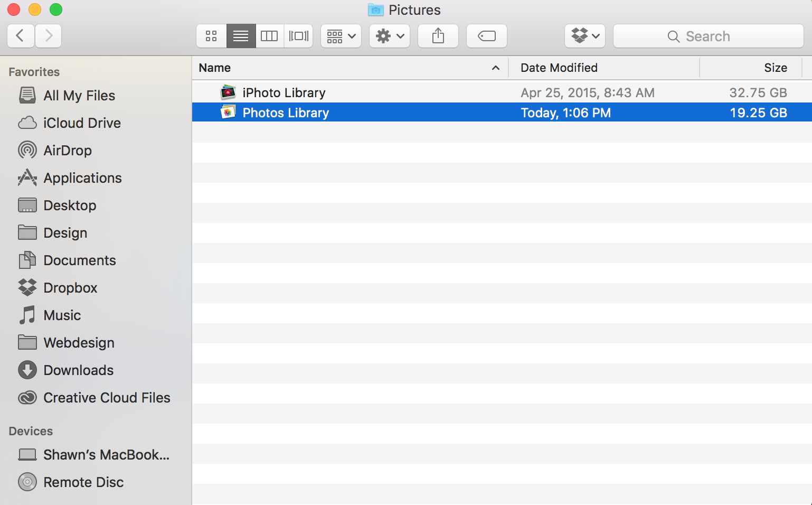Screen dimensions: 812x505
Task: Toggle sort direction arrow in Name header
Action: tap(496, 68)
